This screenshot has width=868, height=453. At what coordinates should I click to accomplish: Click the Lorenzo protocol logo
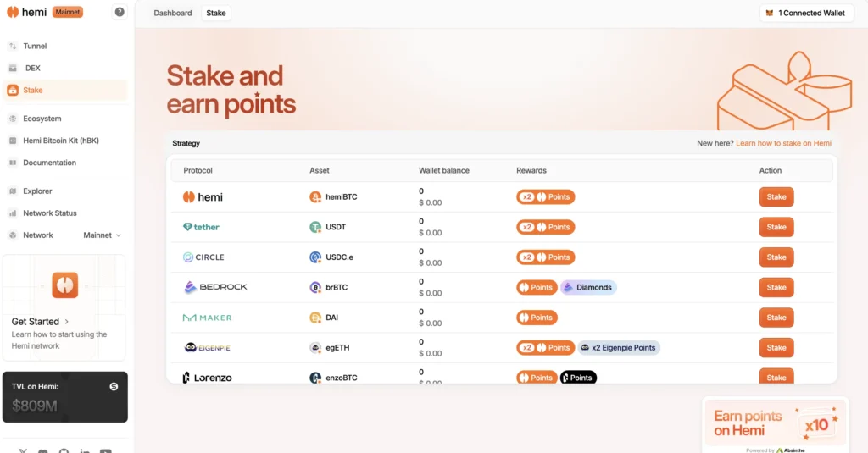207,378
